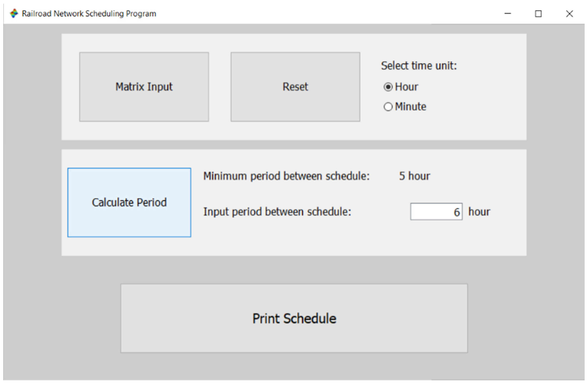Open the Matrix Input dialog

(x=144, y=87)
